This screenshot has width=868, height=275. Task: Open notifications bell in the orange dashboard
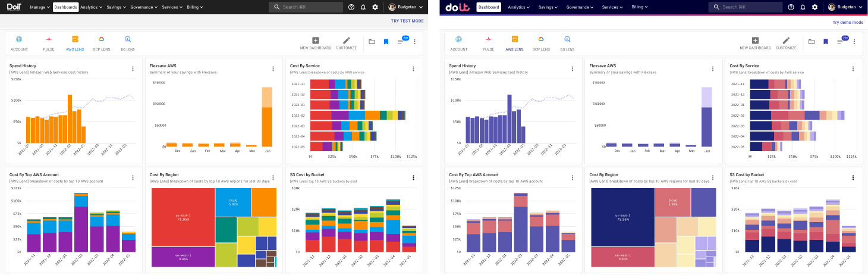(363, 7)
